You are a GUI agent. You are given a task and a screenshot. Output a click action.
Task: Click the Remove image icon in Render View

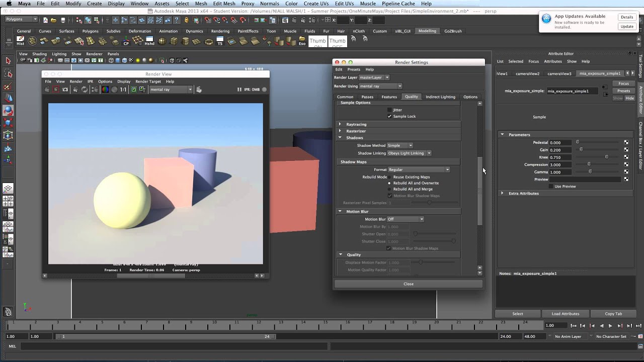(x=142, y=89)
